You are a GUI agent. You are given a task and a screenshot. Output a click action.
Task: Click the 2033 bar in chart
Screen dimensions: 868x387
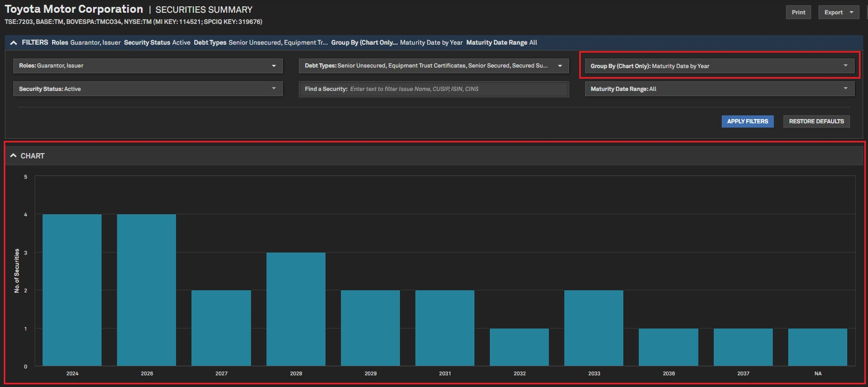coord(594,328)
